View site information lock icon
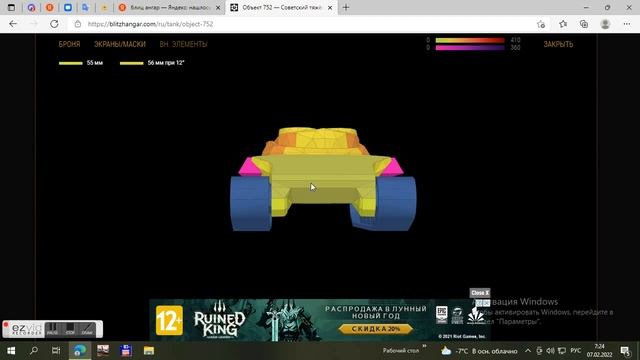 [78, 24]
